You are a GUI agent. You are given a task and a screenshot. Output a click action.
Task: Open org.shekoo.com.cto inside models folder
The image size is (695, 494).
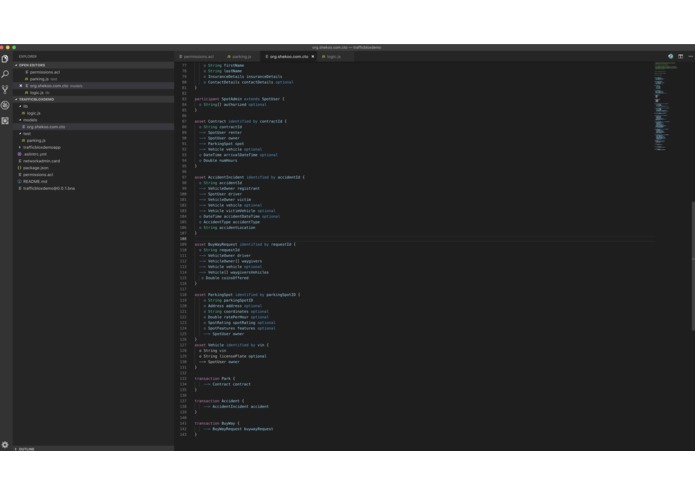(x=46, y=127)
